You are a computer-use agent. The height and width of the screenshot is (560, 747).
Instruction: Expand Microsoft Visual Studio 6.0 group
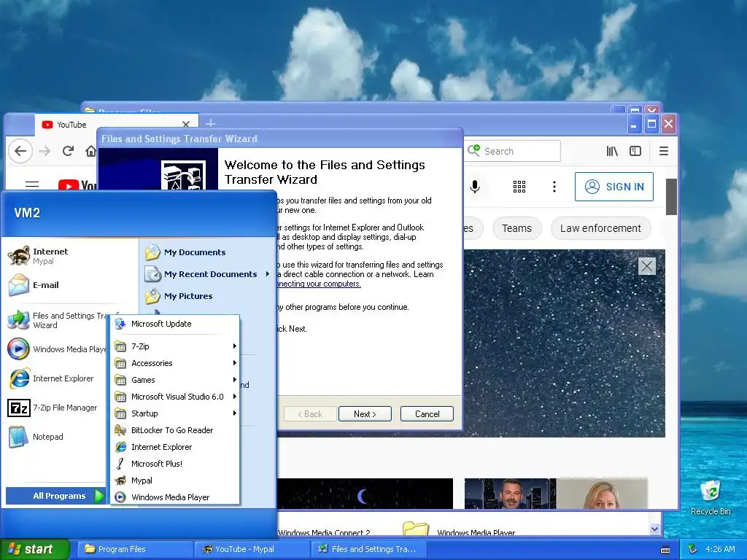click(x=175, y=397)
